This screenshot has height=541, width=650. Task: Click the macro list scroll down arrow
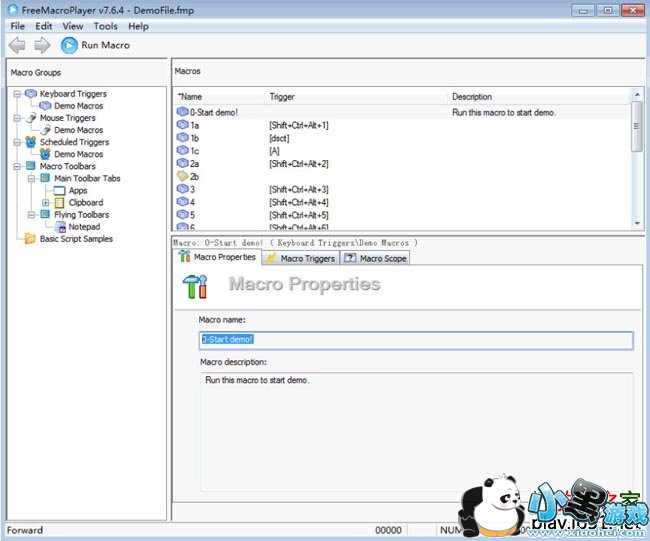[637, 224]
